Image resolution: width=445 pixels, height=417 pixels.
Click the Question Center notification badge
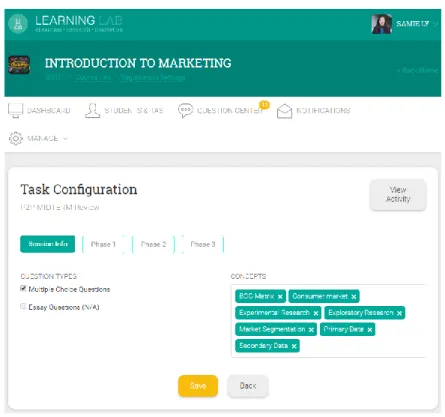click(264, 105)
